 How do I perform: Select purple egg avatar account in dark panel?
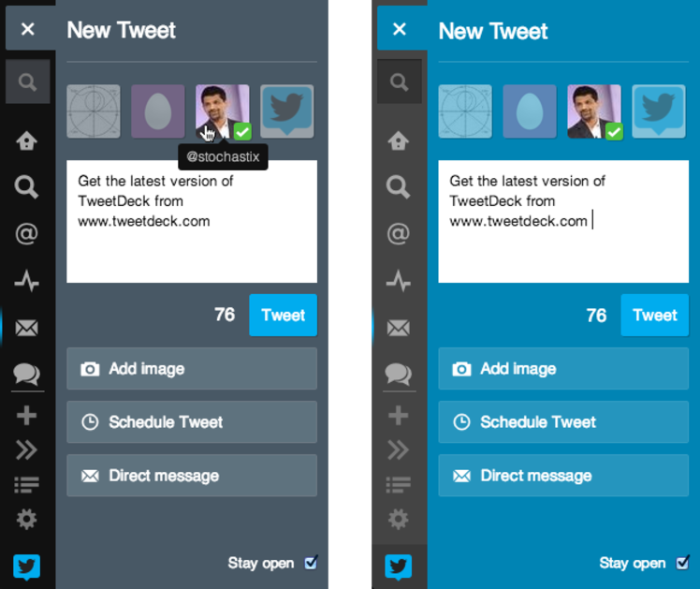157,111
